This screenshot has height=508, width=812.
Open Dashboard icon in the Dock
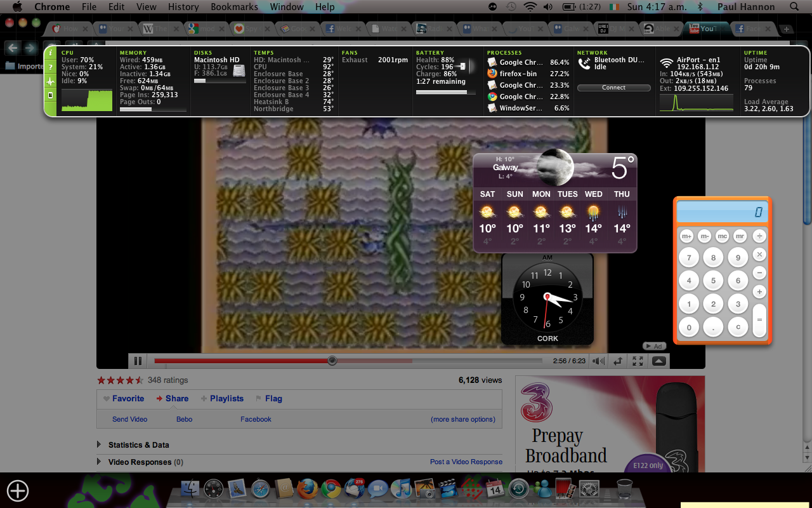tap(214, 489)
